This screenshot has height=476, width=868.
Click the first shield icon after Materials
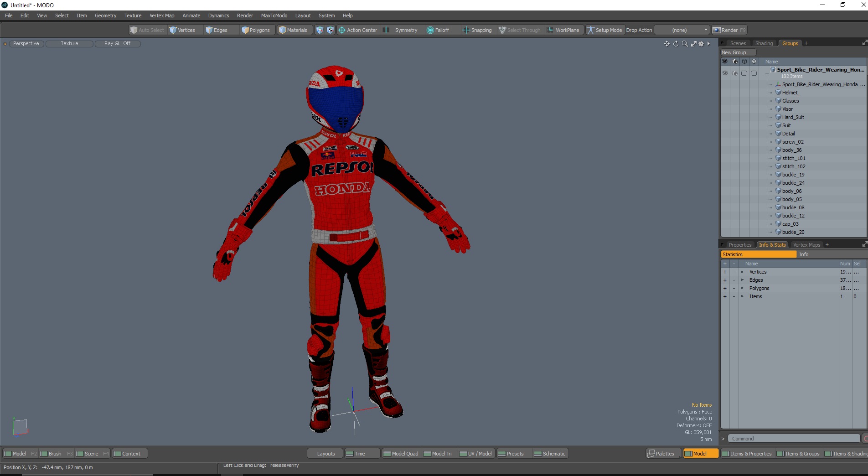pos(320,30)
